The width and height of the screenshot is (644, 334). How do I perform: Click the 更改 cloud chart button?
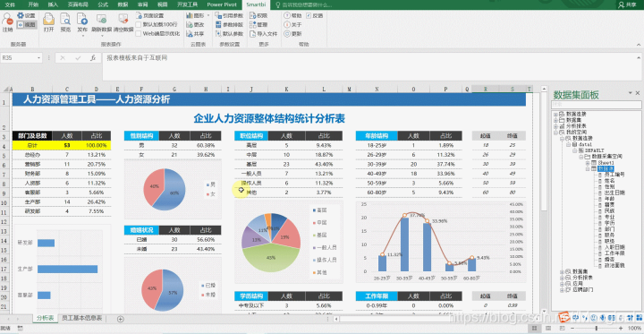pos(195,25)
